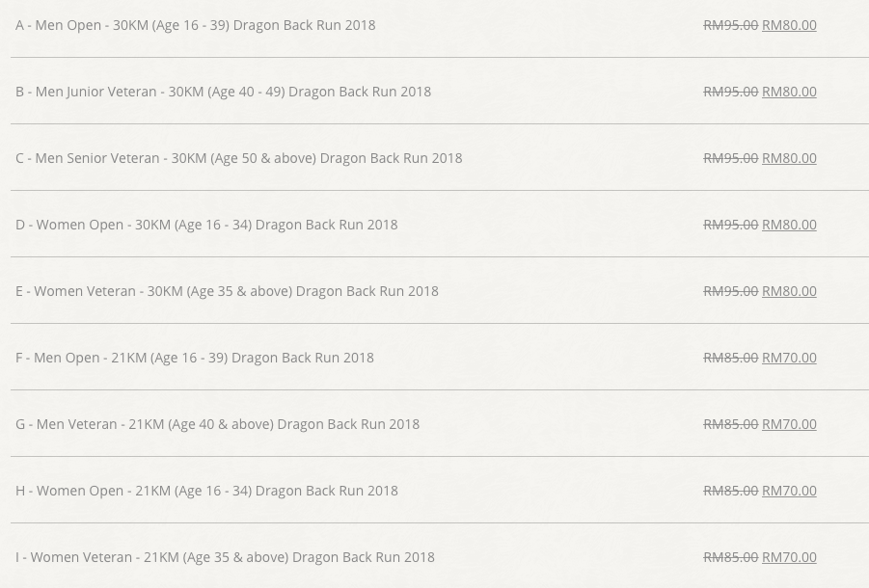Select I - Women Veteran 21KM category
Viewport: 869px width, 588px height.
tap(225, 557)
